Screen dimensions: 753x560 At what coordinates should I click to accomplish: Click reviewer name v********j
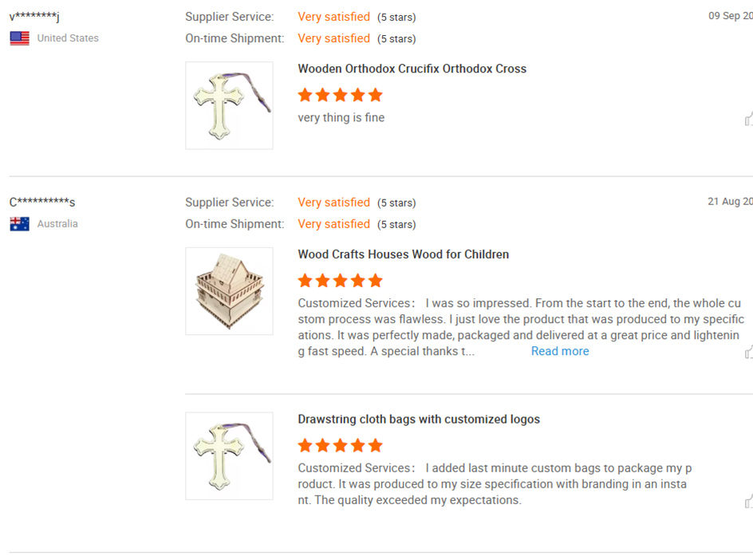click(x=34, y=15)
